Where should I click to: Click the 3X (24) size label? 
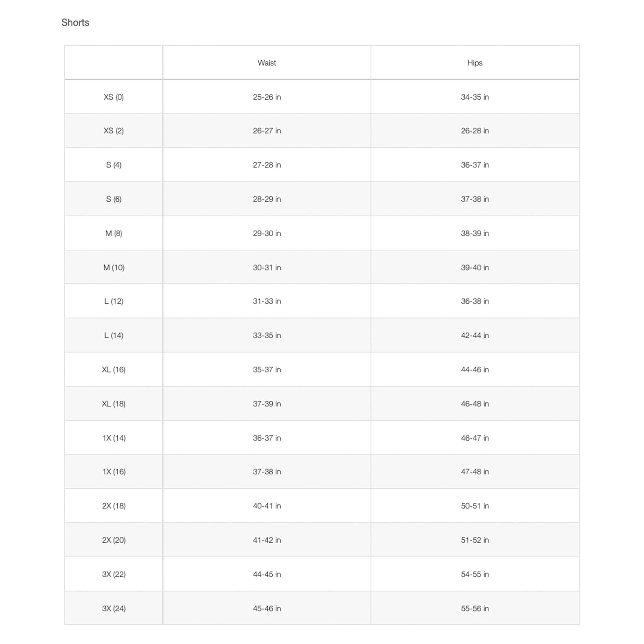[114, 608]
